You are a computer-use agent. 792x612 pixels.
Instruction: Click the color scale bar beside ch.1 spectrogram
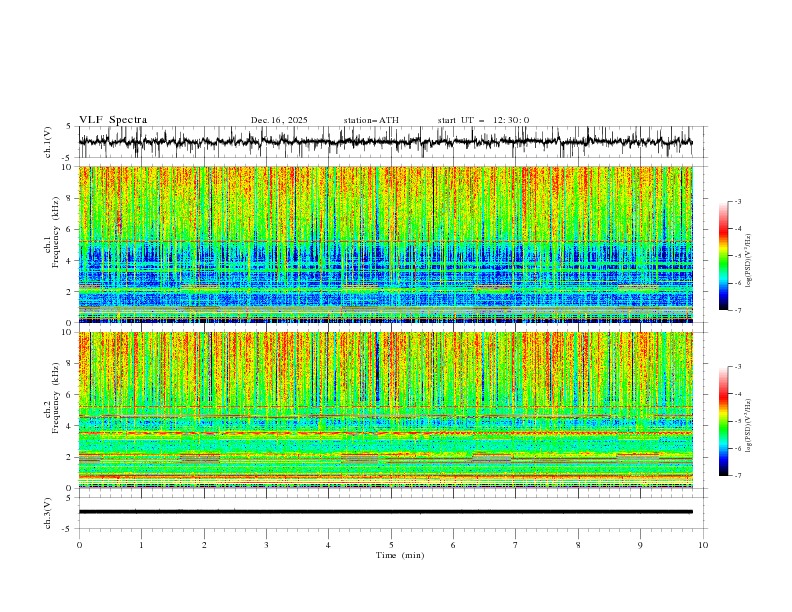coord(723,256)
